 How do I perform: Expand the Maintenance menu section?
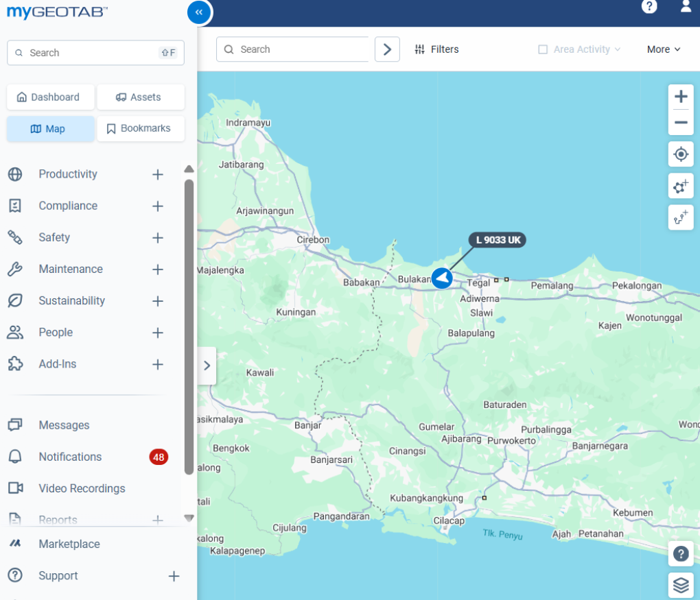coord(157,269)
